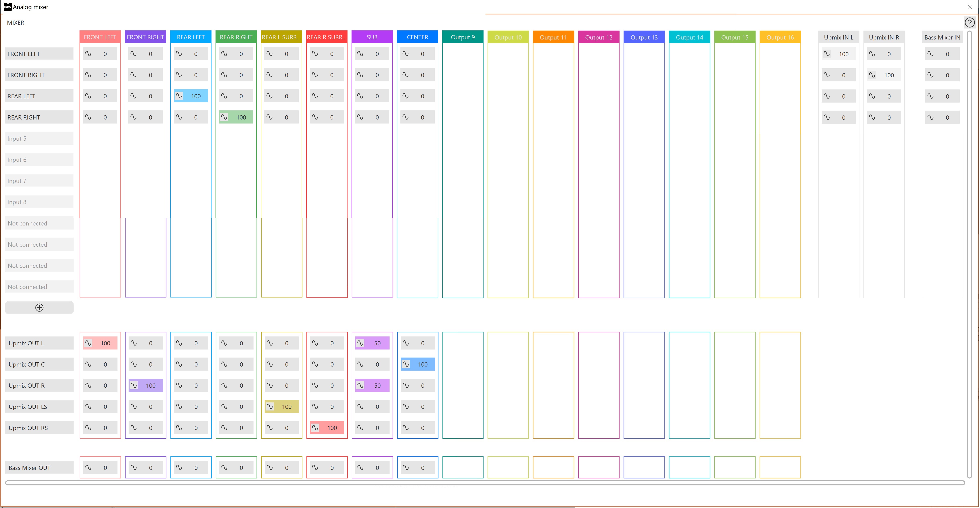
Task: Click phase icon of Upmix OUT R to FRONT RIGHT
Action: (x=134, y=385)
